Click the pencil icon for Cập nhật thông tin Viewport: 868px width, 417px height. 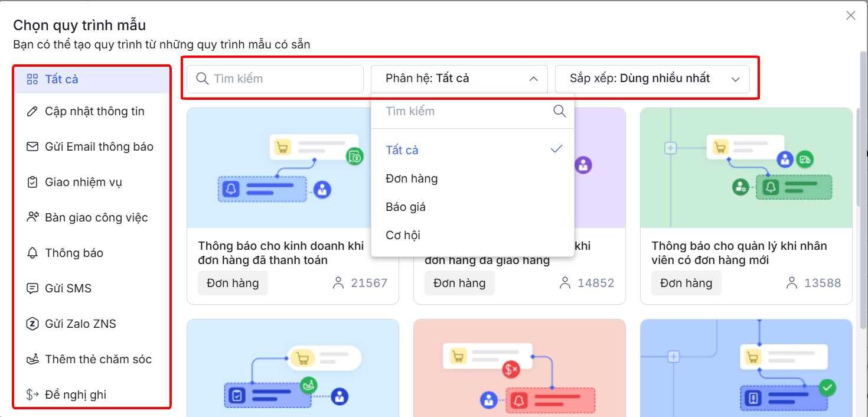click(x=32, y=112)
